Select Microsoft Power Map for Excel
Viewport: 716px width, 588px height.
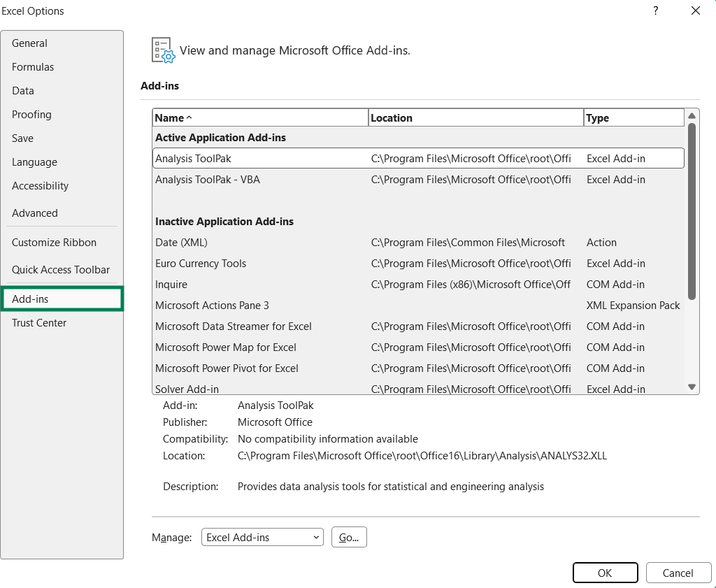tap(418, 347)
